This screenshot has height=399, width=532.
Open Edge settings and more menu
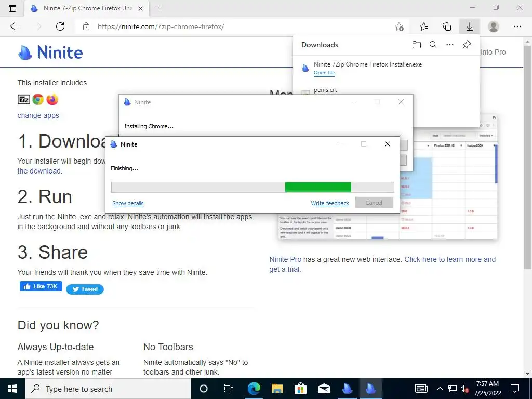[x=517, y=26]
